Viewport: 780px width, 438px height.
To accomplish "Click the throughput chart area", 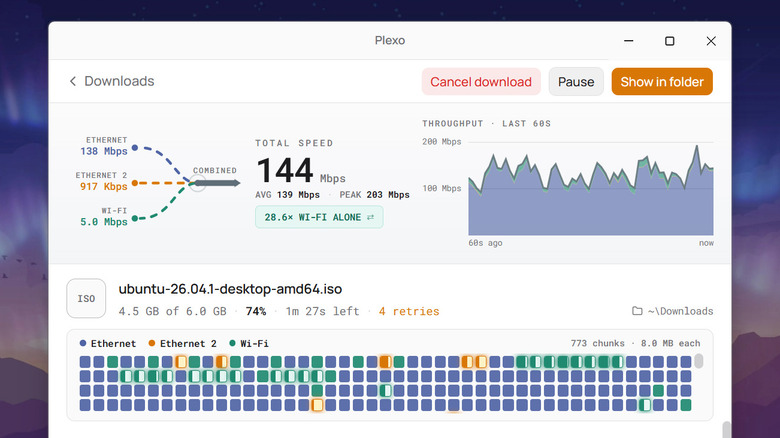I will (x=591, y=189).
